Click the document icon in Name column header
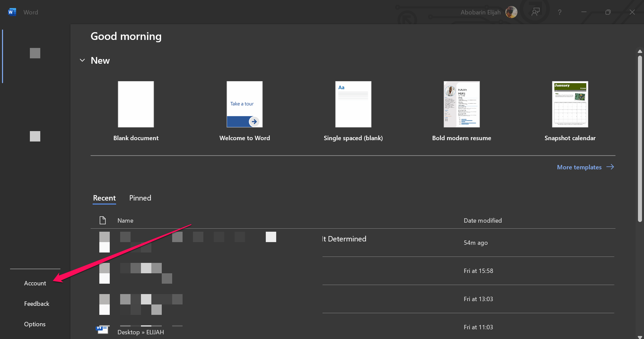644x339 pixels. pyautogui.click(x=103, y=220)
